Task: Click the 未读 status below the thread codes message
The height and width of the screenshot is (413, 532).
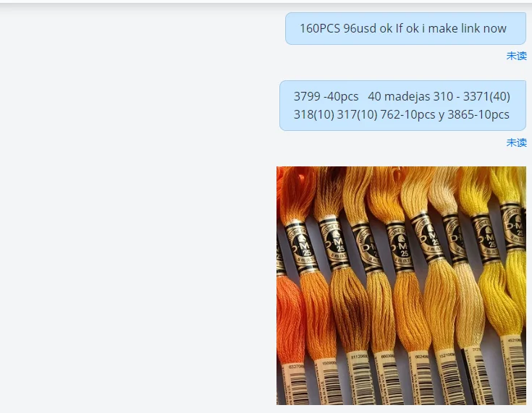Action: [x=516, y=142]
